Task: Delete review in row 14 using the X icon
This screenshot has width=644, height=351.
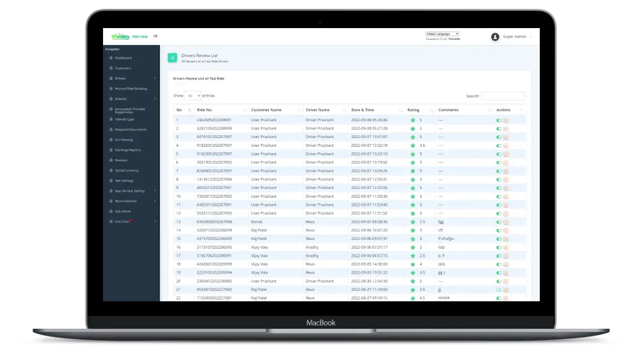Action: pyautogui.click(x=506, y=230)
